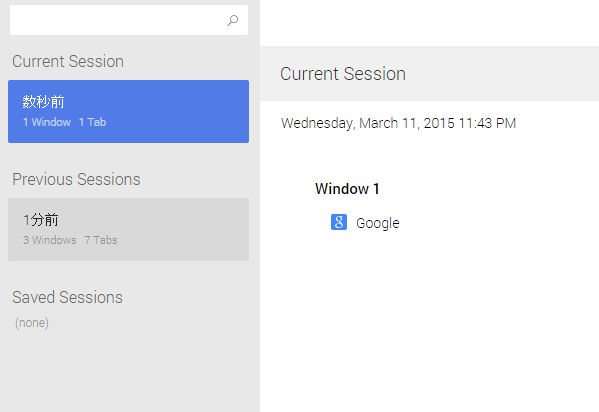The width and height of the screenshot is (599, 412).
Task: Click the 3 Windows 7 Tabs summary
Action: (70, 240)
